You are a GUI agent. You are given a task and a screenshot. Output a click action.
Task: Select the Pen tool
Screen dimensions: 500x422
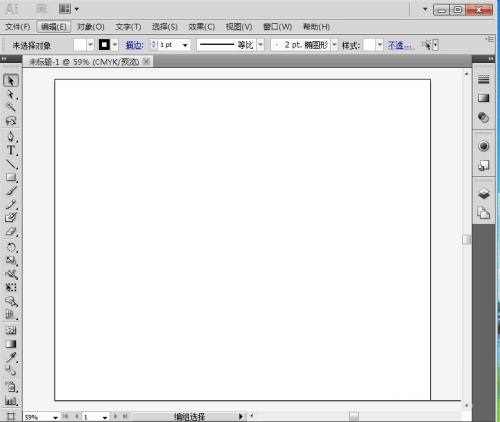tap(11, 137)
